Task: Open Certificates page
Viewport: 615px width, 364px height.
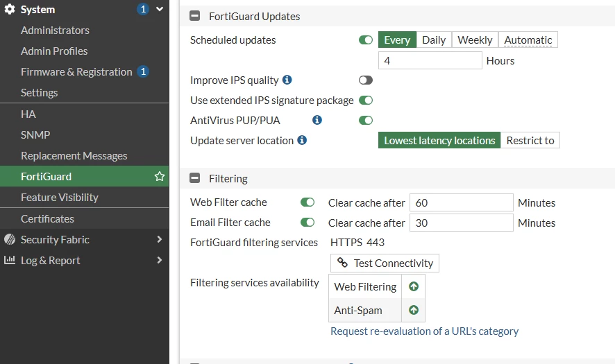Action: point(47,218)
